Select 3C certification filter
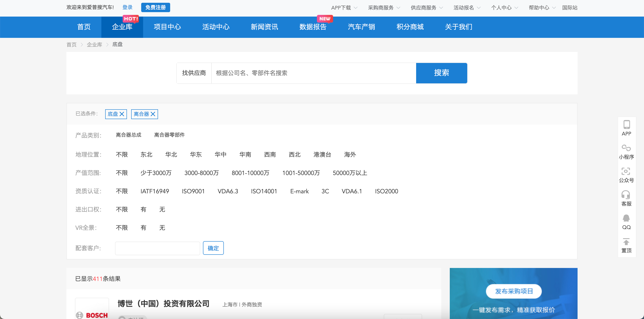This screenshot has width=644, height=319. tap(325, 191)
